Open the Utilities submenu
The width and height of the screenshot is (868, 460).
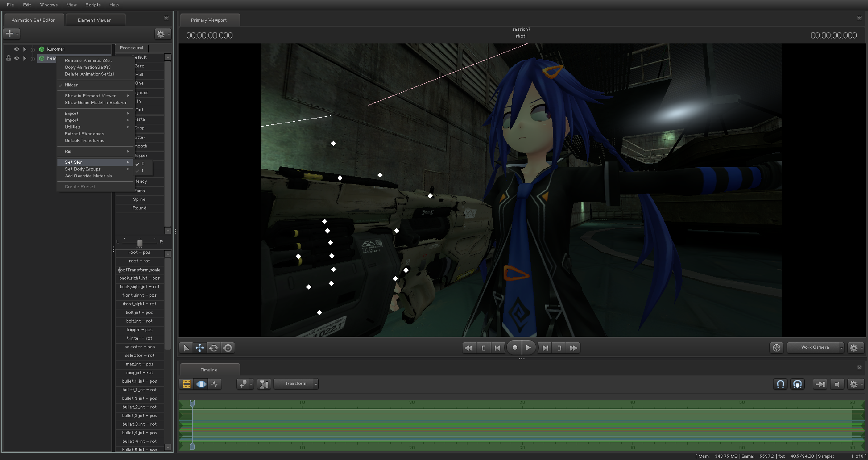[96, 127]
